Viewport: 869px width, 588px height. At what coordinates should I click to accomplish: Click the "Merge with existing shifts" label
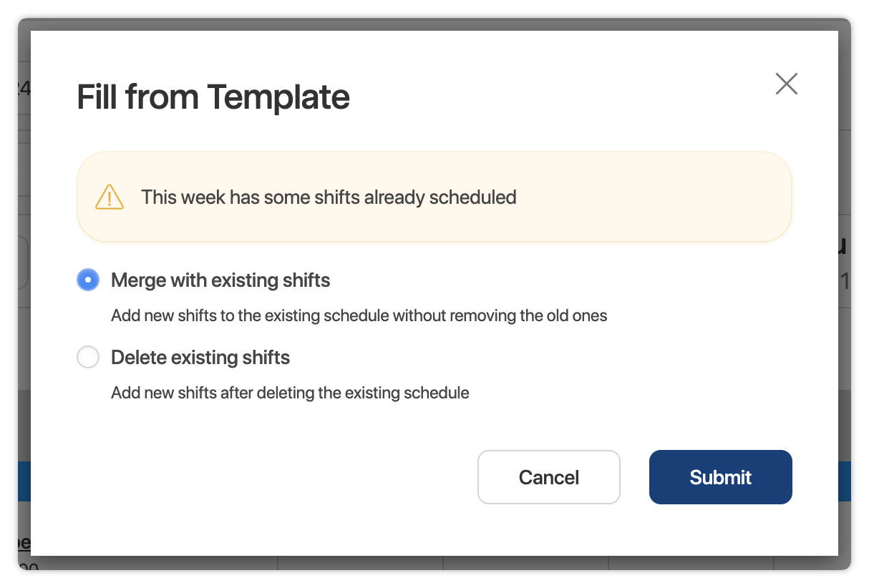(x=220, y=280)
